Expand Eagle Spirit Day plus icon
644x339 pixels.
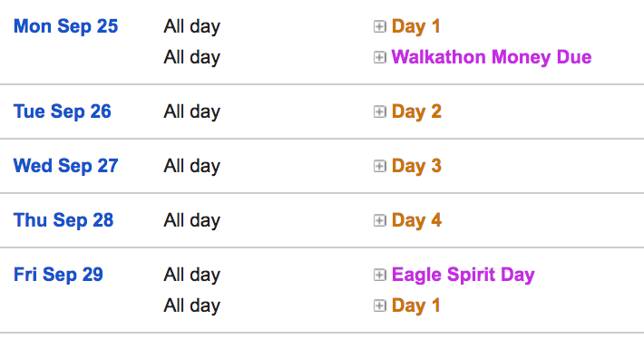[x=379, y=275]
